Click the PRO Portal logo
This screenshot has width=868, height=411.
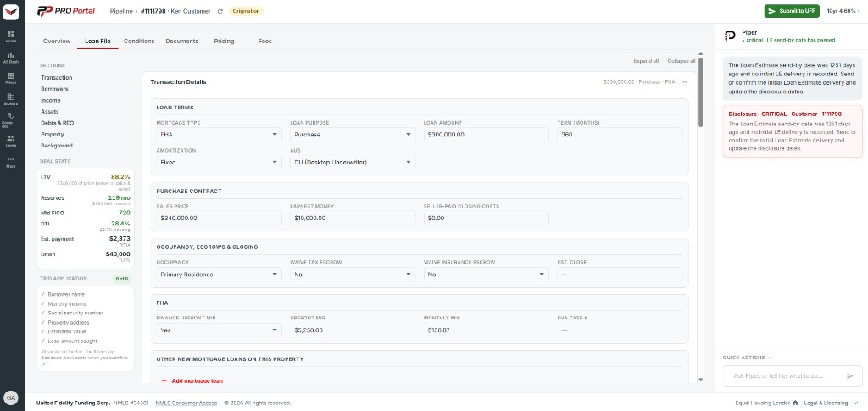(x=66, y=11)
